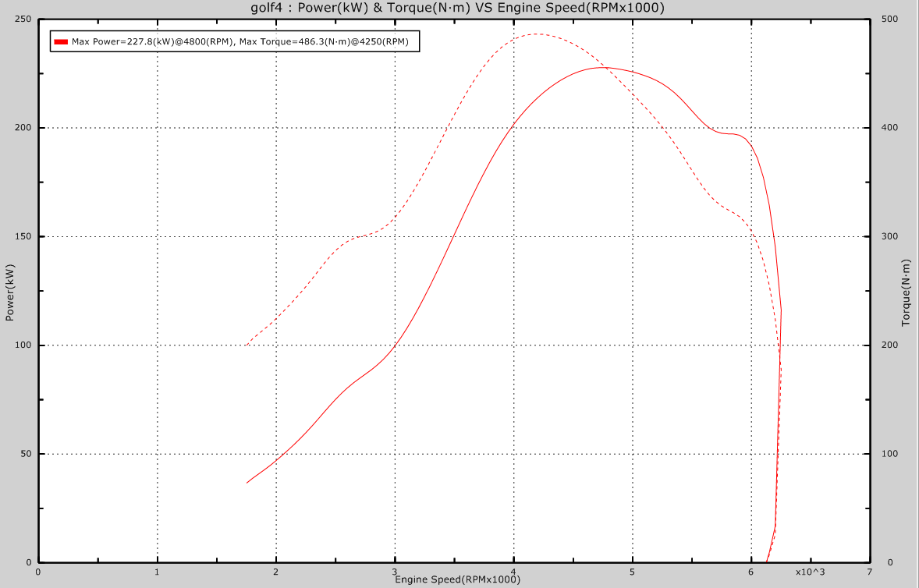Viewport: 919px width, 588px height.
Task: Click the x10^3 multiplier label
Action: 810,572
